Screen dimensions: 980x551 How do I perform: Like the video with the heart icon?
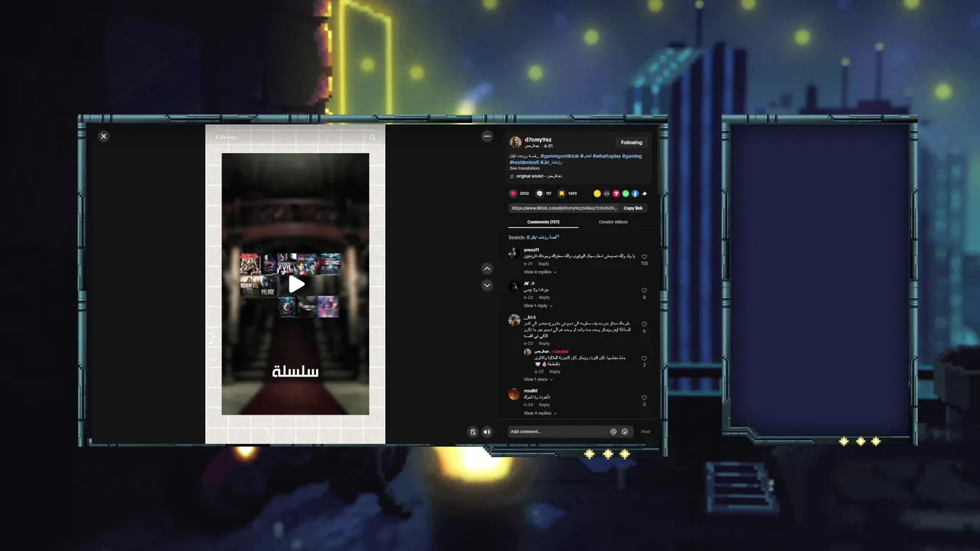(x=513, y=194)
